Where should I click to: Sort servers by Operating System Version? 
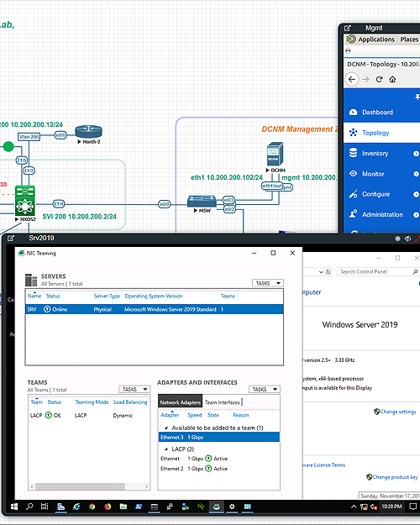coord(154,296)
